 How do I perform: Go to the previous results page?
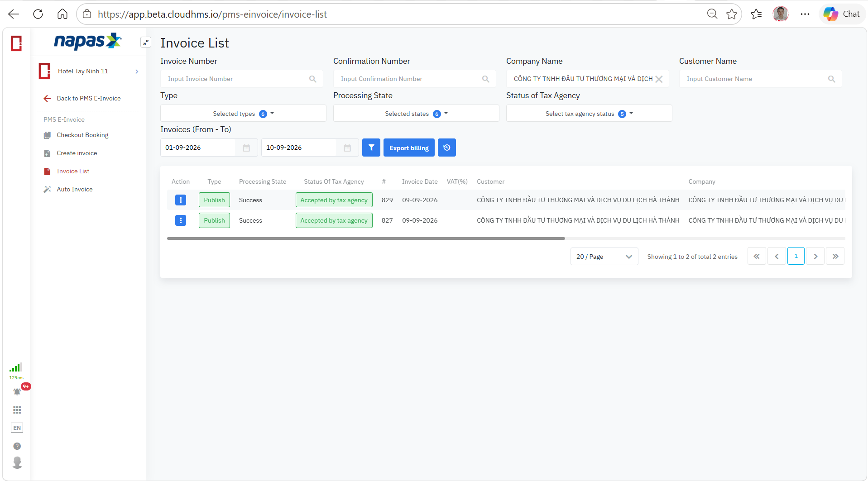(777, 257)
